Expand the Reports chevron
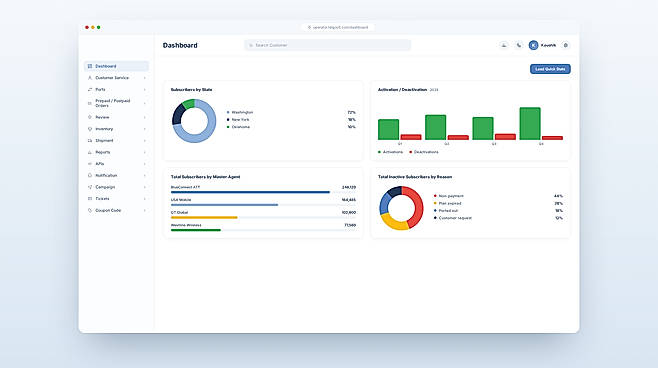Screen dimensions: 658x368 click(145, 152)
